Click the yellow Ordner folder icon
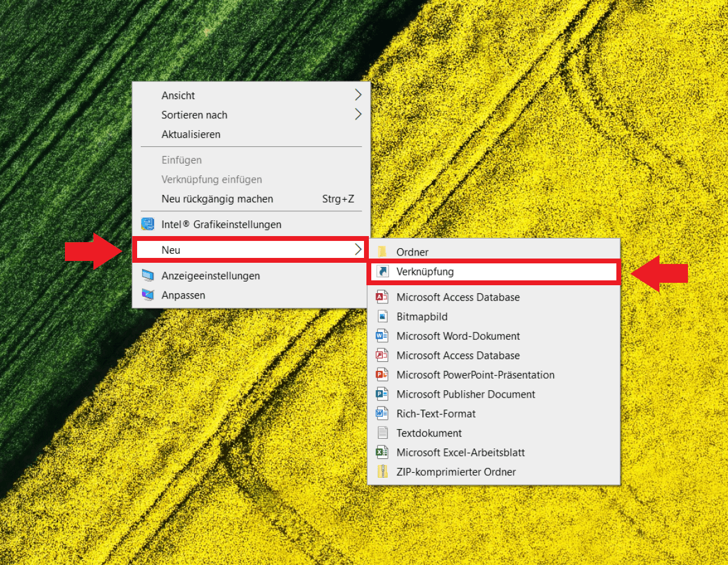Screen dimensions: 728x565 (x=382, y=252)
